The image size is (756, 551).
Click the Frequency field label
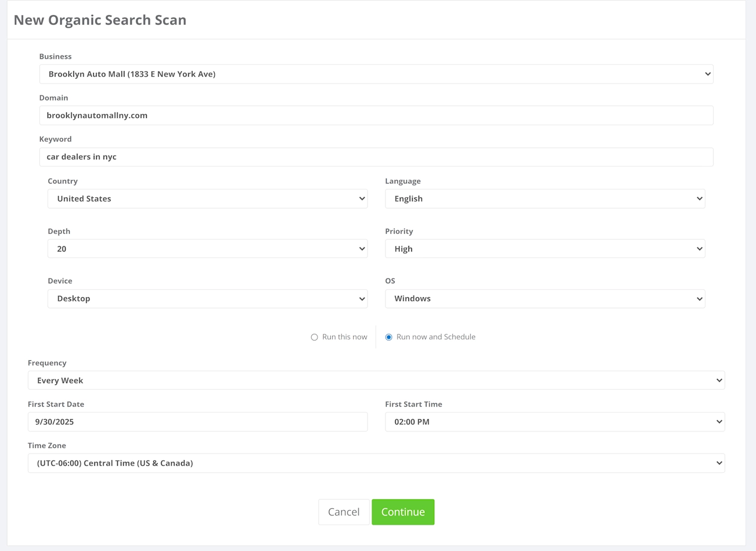coord(47,363)
